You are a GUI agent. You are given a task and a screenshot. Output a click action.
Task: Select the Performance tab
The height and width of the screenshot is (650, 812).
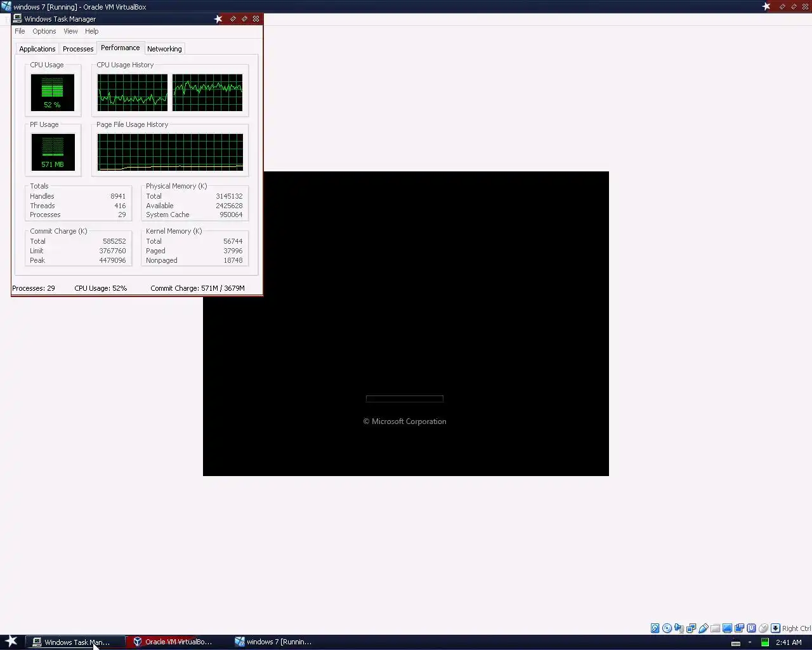tap(120, 48)
